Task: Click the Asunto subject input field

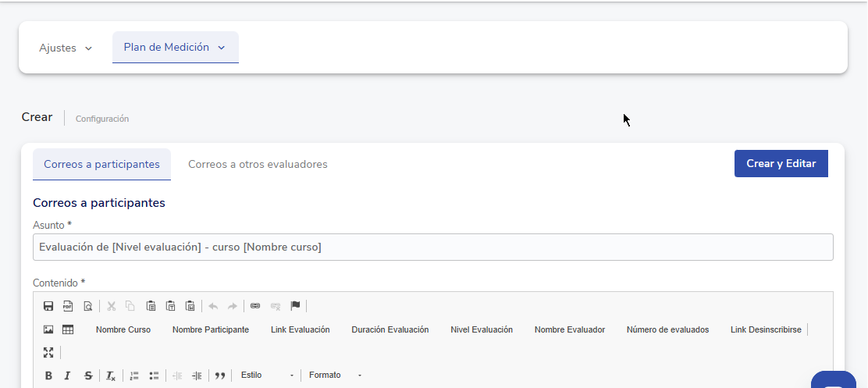Action: click(432, 247)
